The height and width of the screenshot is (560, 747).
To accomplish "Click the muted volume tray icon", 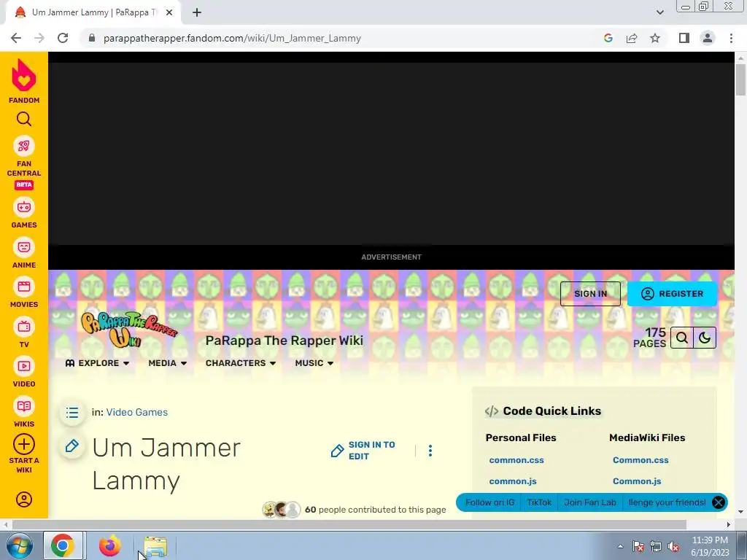I will 673,546.
